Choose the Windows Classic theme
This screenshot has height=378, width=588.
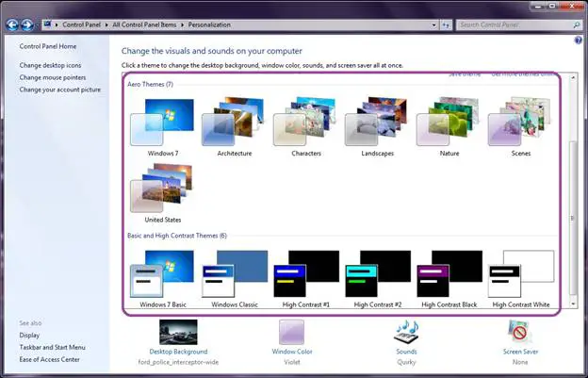tap(234, 279)
